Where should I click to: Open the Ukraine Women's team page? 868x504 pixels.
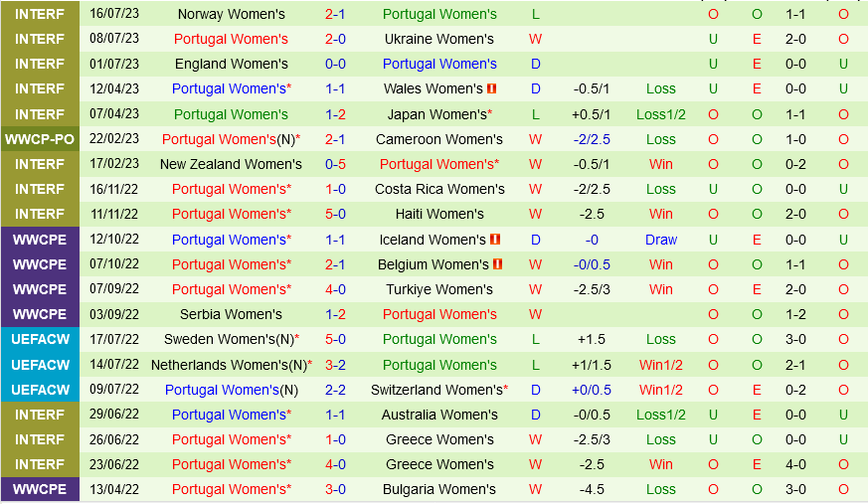pyautogui.click(x=439, y=39)
